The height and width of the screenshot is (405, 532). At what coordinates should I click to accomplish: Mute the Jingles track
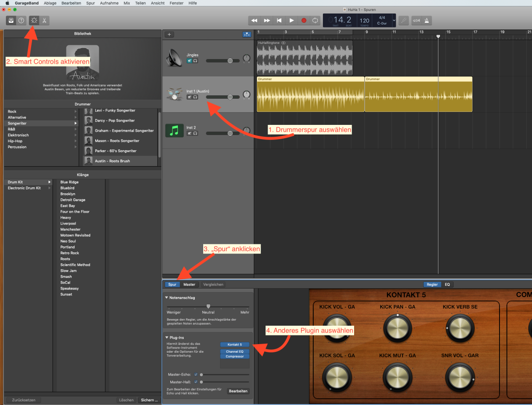(190, 61)
